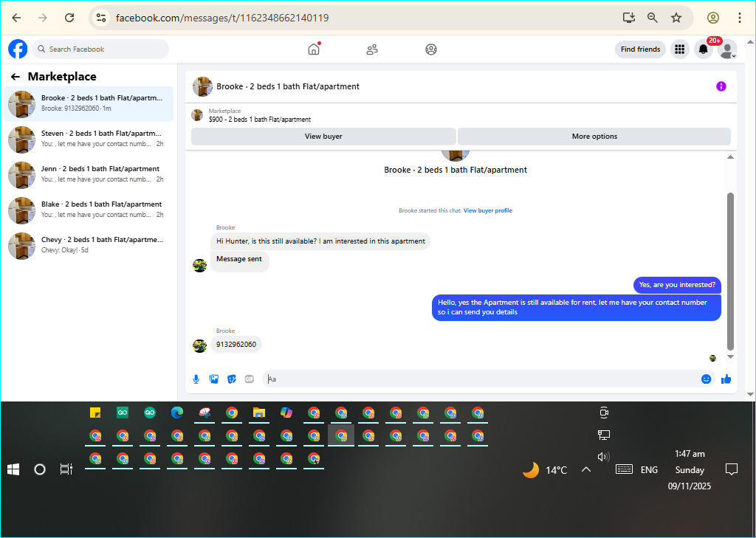Open the Windows Start button
Viewport: 756px width, 538px height.
(x=13, y=469)
